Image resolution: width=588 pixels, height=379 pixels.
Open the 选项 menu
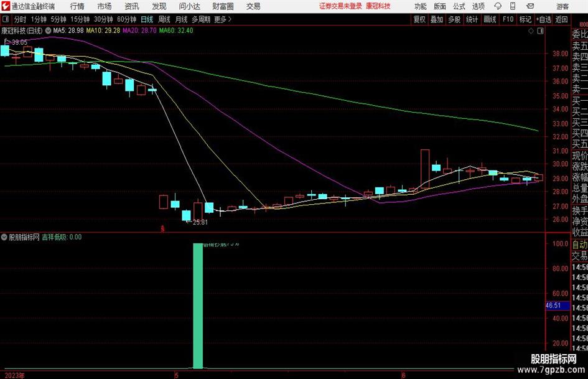click(x=478, y=6)
